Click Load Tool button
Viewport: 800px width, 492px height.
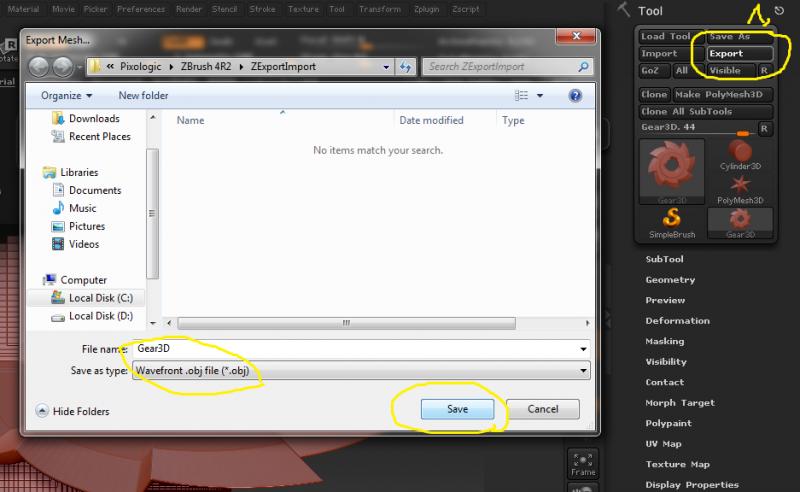671,36
